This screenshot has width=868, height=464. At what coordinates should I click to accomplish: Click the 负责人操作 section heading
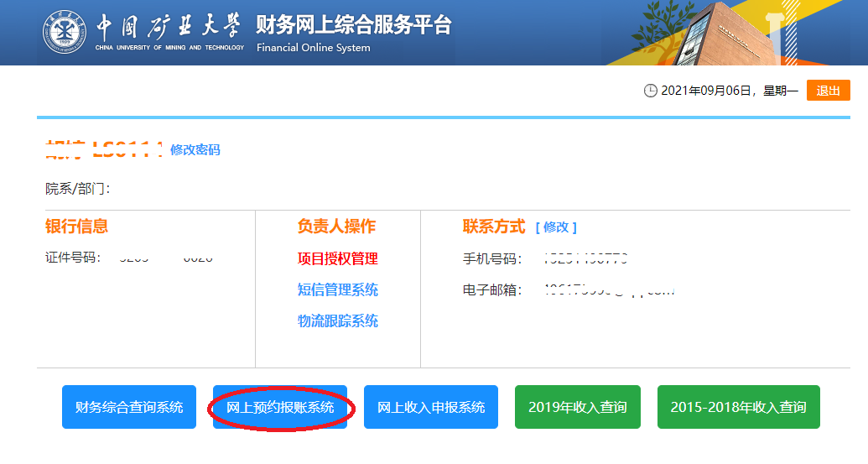tap(336, 227)
